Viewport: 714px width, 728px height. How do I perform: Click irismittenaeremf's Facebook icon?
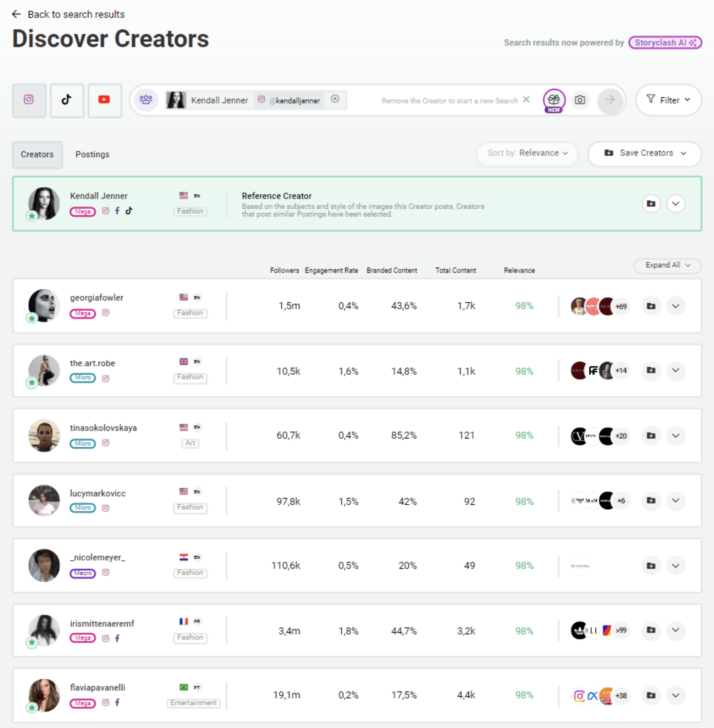[x=117, y=638]
